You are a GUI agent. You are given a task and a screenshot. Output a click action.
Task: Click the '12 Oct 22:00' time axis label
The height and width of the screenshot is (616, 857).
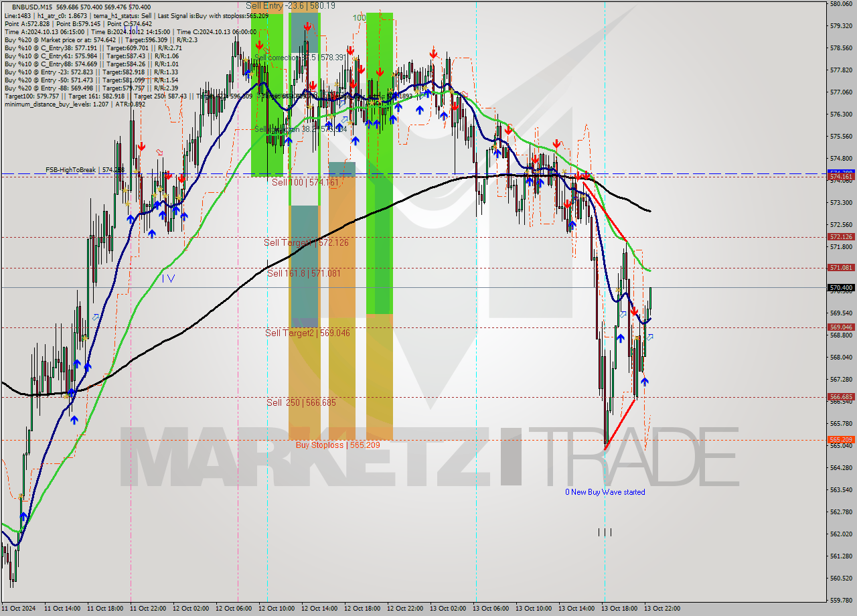[404, 609]
